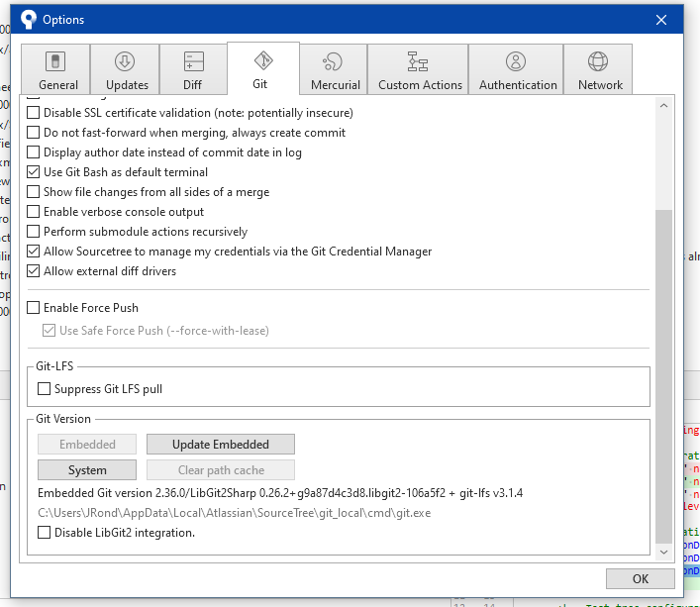Open the Custom Actions tab
This screenshot has height=607, width=700.
418,69
